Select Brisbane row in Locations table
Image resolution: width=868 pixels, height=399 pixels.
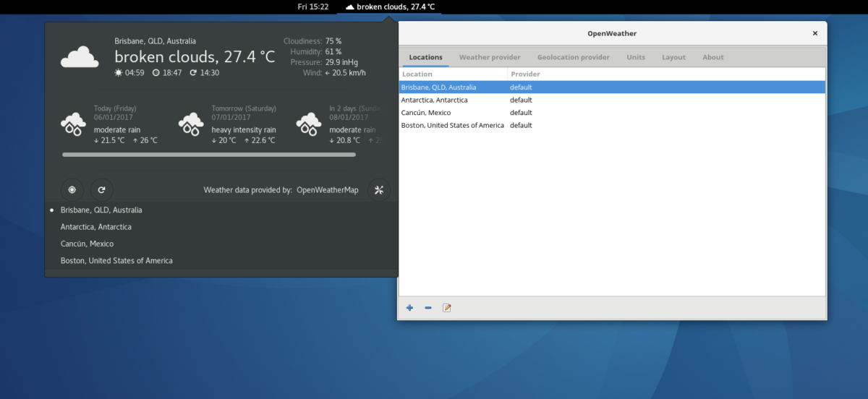coord(612,87)
